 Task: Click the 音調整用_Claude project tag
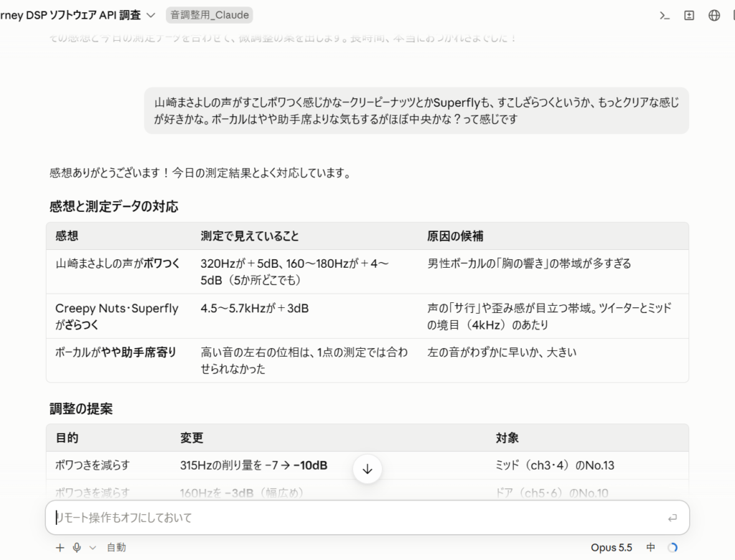point(210,15)
